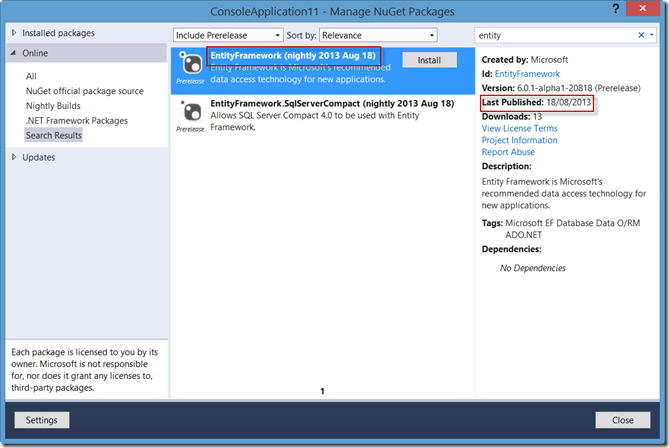Viewport: 669px width, 448px height.
Task: Install the EntityFramework package
Action: point(429,60)
